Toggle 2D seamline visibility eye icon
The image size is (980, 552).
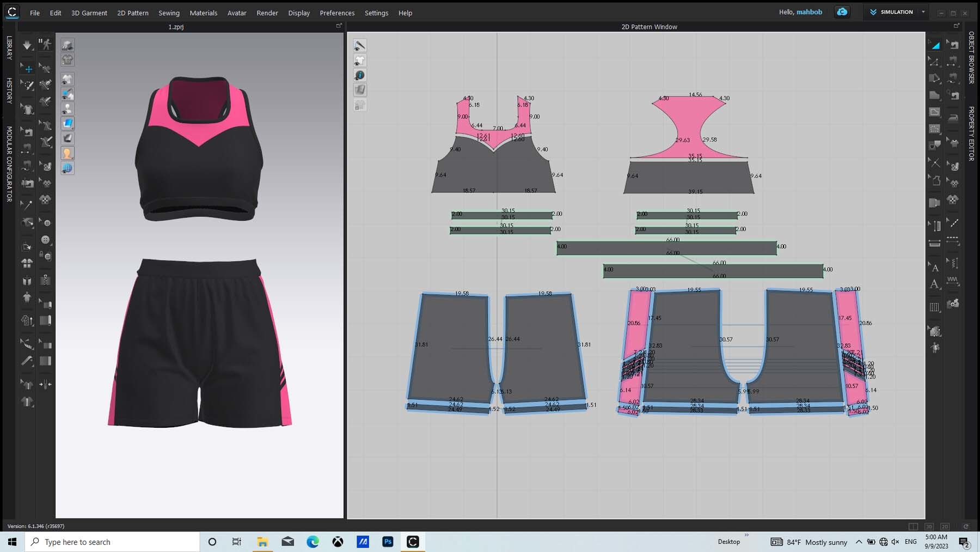[360, 46]
